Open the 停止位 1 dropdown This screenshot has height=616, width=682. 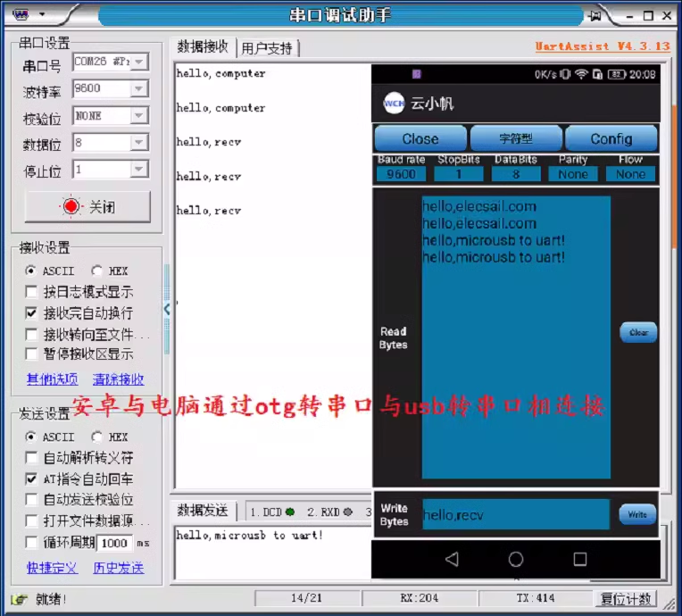139,170
